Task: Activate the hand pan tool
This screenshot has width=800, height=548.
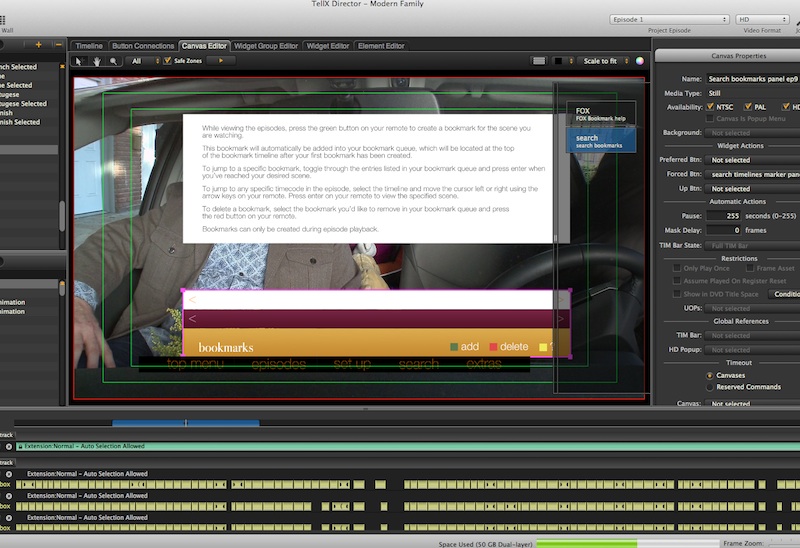Action: (97, 61)
